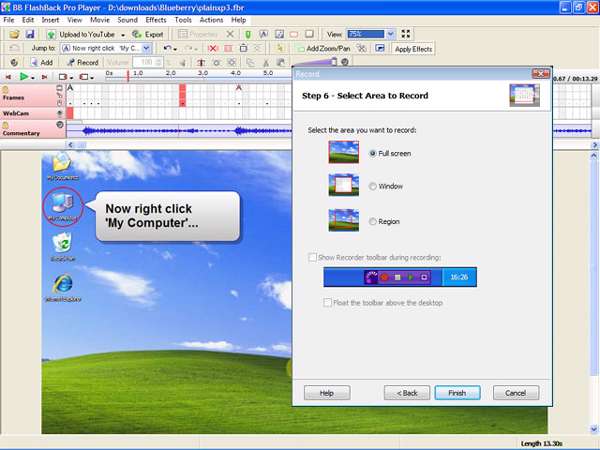
Task: Select the Region radio option
Action: click(x=372, y=221)
